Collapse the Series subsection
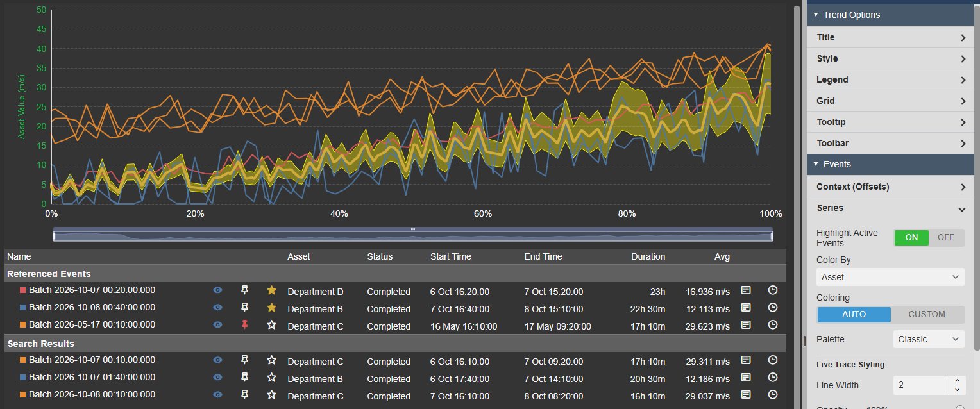This screenshot has width=980, height=409. click(891, 208)
